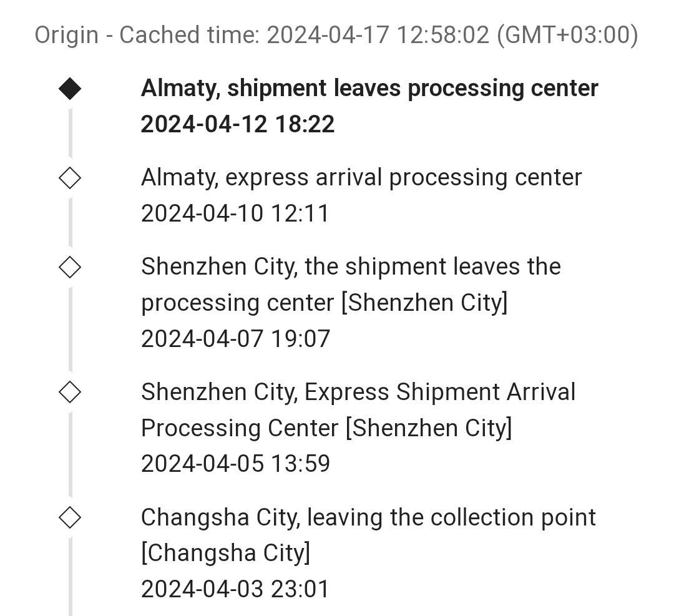The height and width of the screenshot is (616, 674).
Task: Select "Shenzhen City, Express Shipment Arrival" entry
Action: point(358,393)
